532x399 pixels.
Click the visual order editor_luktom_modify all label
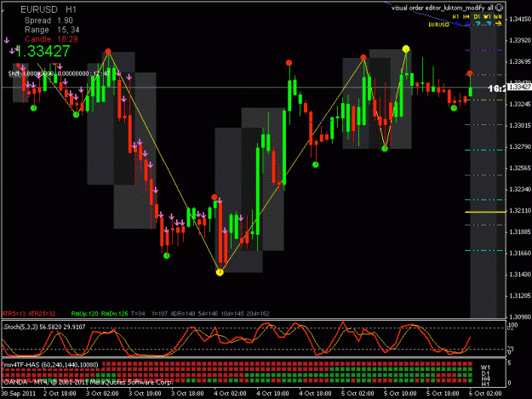[x=443, y=8]
